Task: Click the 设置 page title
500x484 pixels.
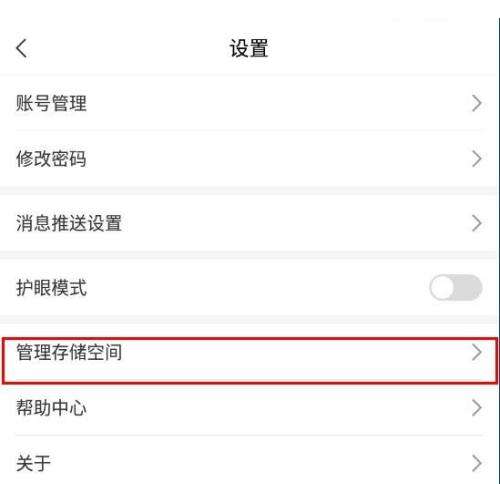Action: click(x=249, y=48)
